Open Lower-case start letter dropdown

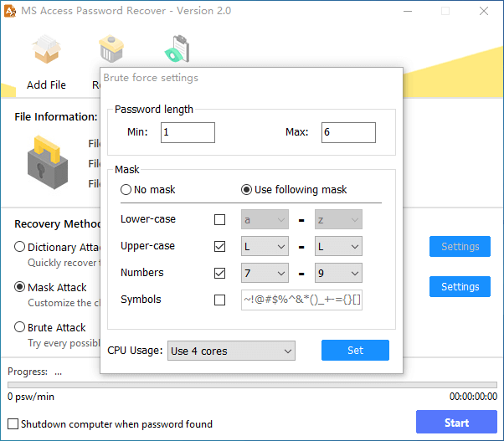(265, 220)
